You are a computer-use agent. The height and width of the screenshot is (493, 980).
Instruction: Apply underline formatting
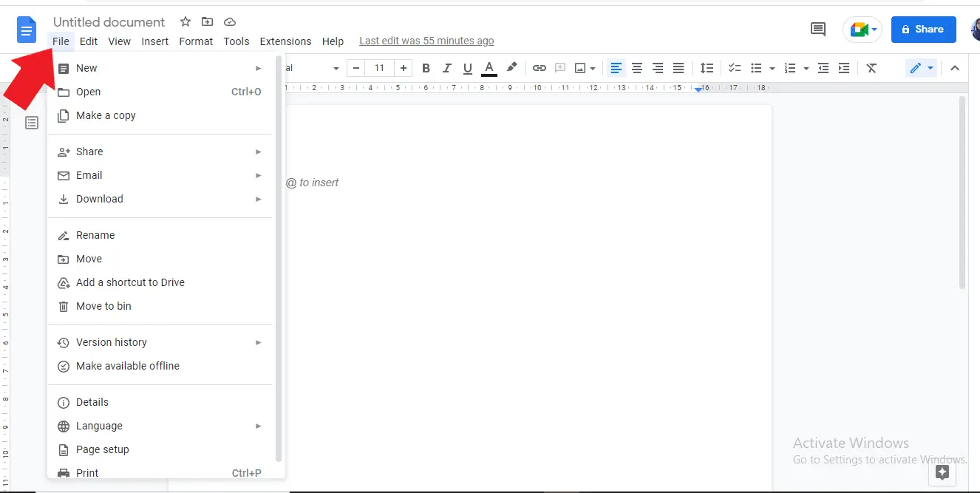tap(467, 67)
